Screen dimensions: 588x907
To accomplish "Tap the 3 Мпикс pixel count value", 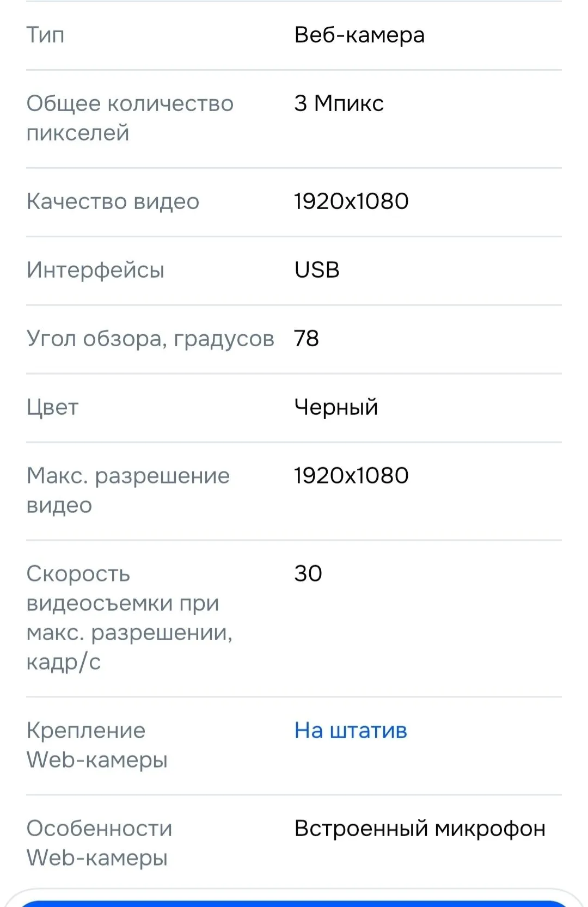I will point(339,103).
